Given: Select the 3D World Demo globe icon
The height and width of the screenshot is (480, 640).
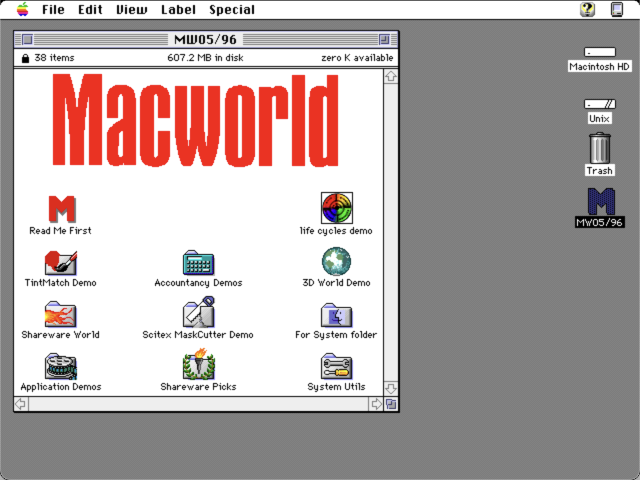Looking at the screenshot, I should [336, 261].
